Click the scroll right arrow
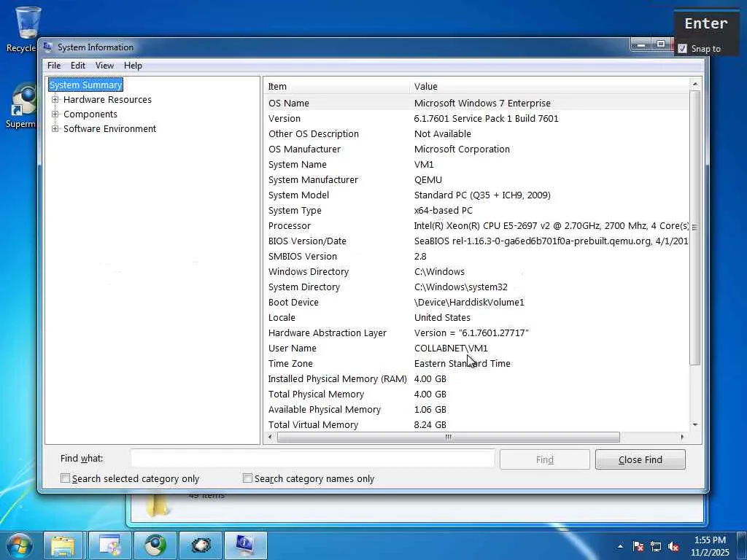 click(x=682, y=437)
